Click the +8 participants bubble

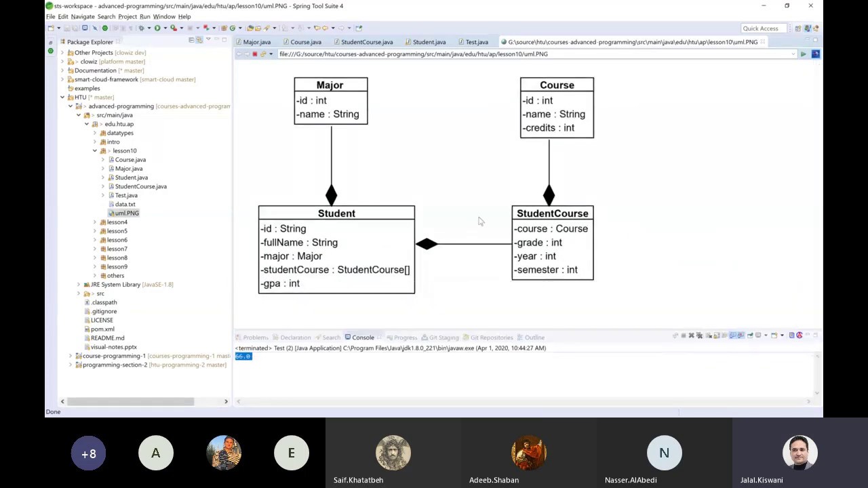(x=89, y=453)
